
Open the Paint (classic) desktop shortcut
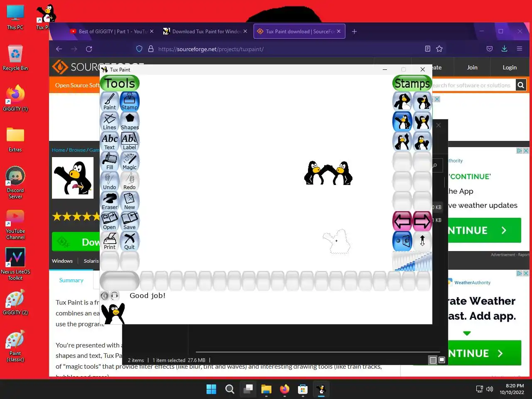tap(15, 346)
